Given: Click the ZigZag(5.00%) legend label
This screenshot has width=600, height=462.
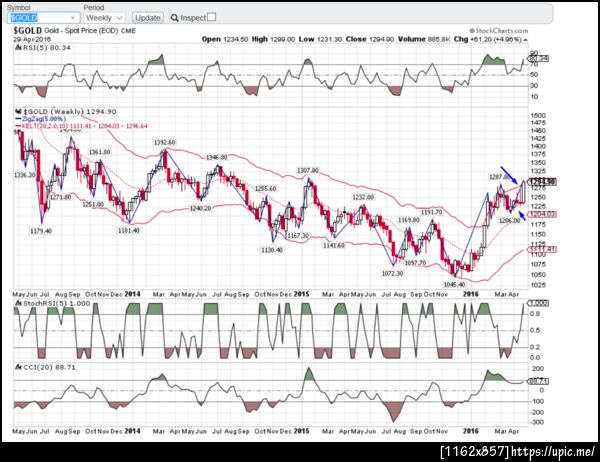Looking at the screenshot, I should pos(44,119).
